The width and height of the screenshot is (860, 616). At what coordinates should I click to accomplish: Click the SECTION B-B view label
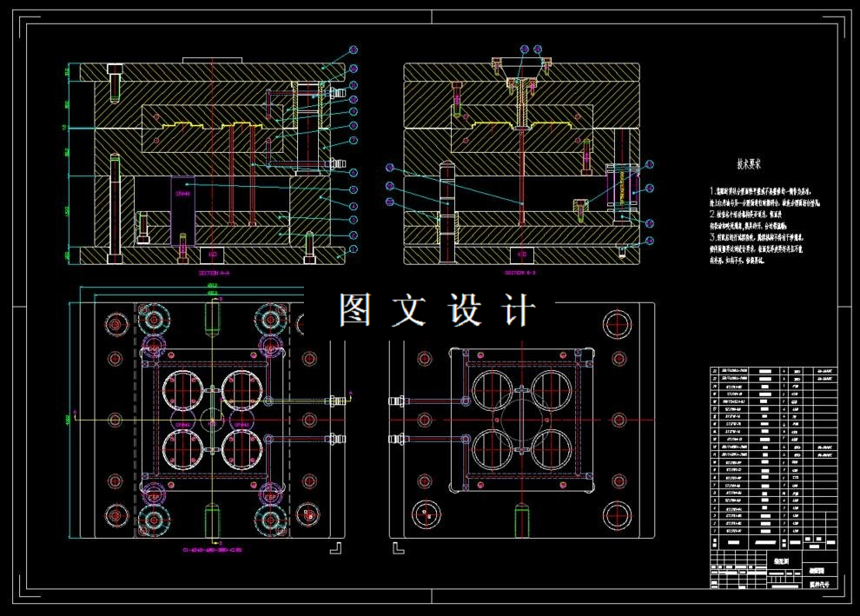tap(520, 272)
